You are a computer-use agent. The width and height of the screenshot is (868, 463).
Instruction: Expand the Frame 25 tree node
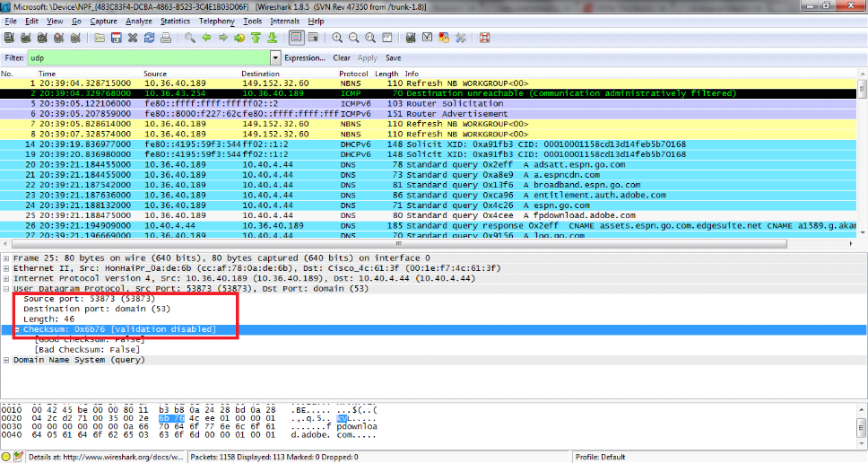pyautogui.click(x=6, y=258)
